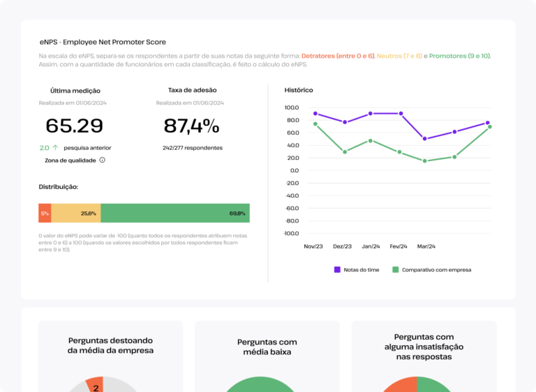
Task: Click the Mar/24 axis label
Action: (426, 246)
